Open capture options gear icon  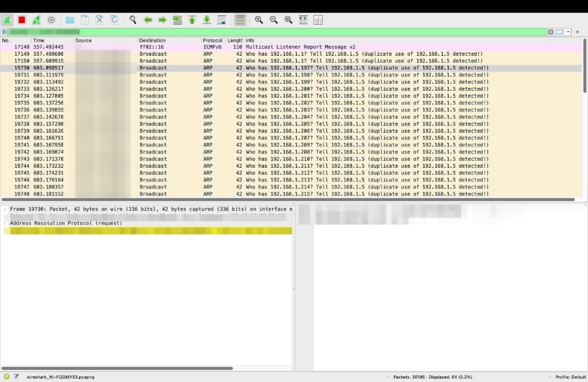[x=51, y=20]
